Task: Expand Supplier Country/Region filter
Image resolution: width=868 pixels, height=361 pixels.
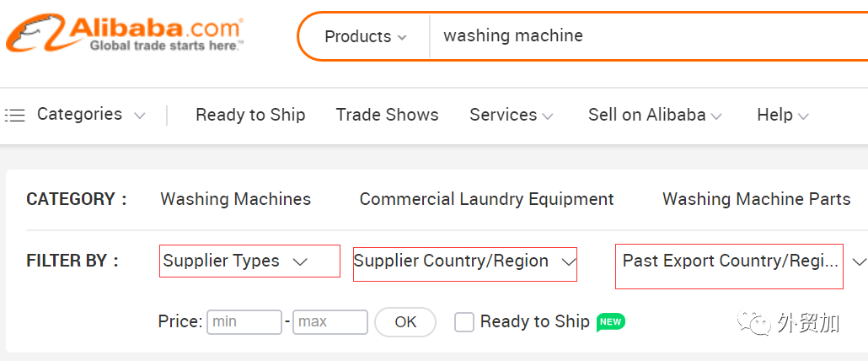Action: (464, 261)
